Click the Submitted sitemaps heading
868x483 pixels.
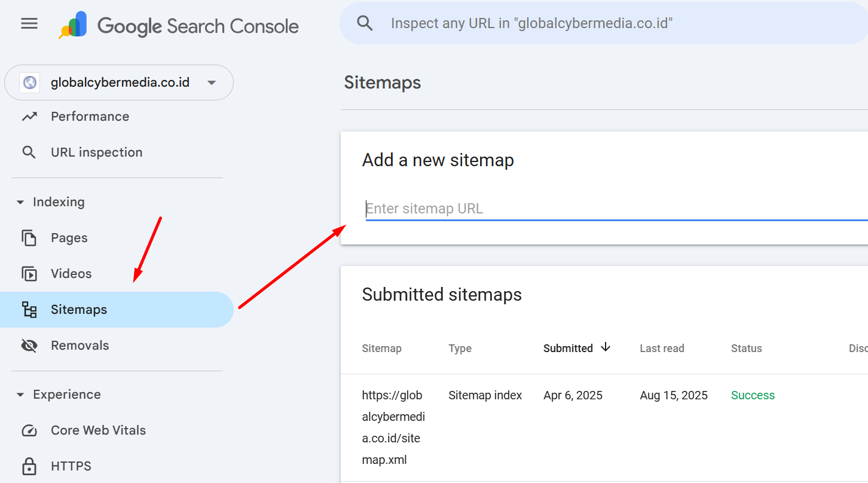tap(442, 295)
